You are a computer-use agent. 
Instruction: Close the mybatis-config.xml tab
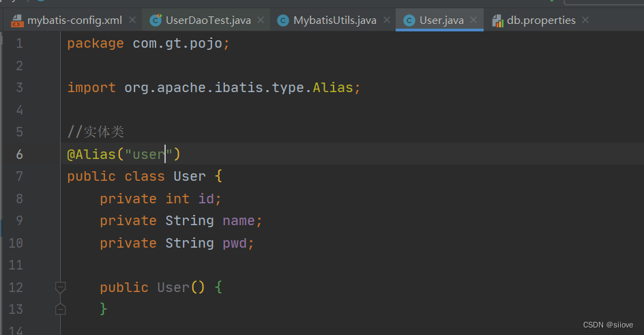tap(132, 20)
